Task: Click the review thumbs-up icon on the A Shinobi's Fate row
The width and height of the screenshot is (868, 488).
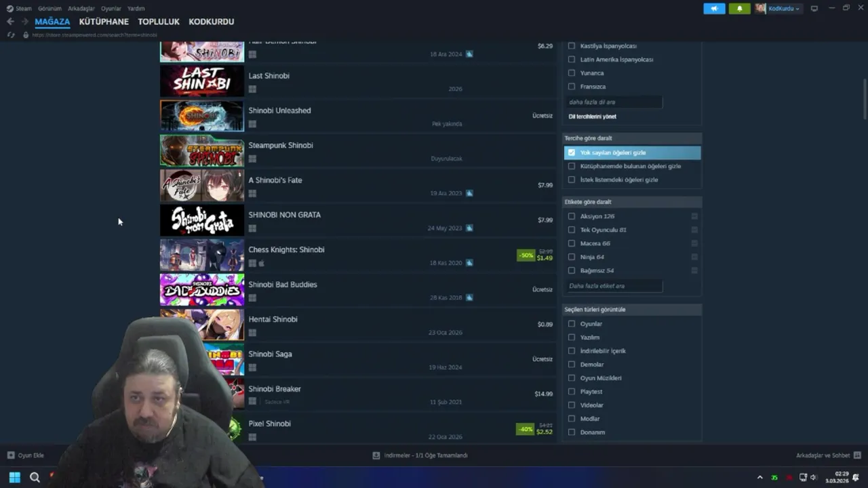Action: pyautogui.click(x=469, y=193)
